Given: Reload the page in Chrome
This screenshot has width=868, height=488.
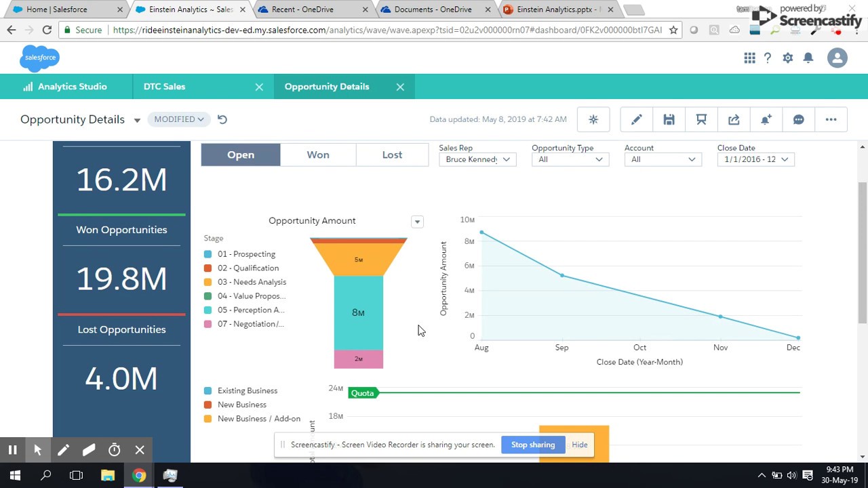Looking at the screenshot, I should (x=47, y=30).
